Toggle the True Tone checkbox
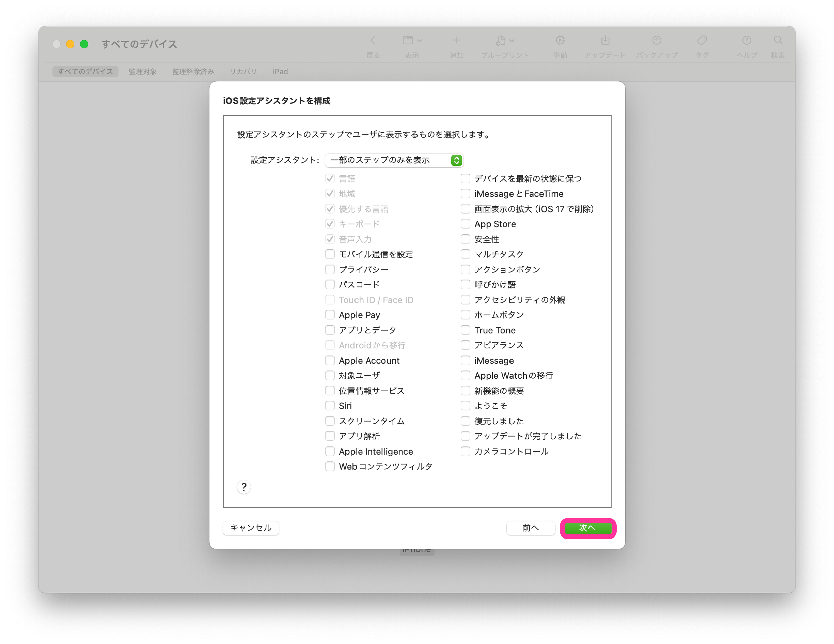834x644 pixels. (x=465, y=330)
